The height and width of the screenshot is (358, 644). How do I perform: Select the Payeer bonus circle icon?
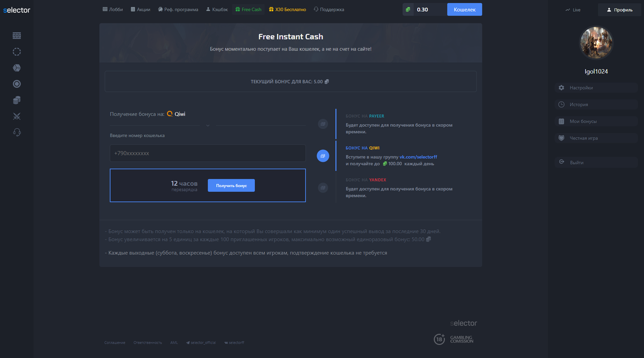point(323,124)
